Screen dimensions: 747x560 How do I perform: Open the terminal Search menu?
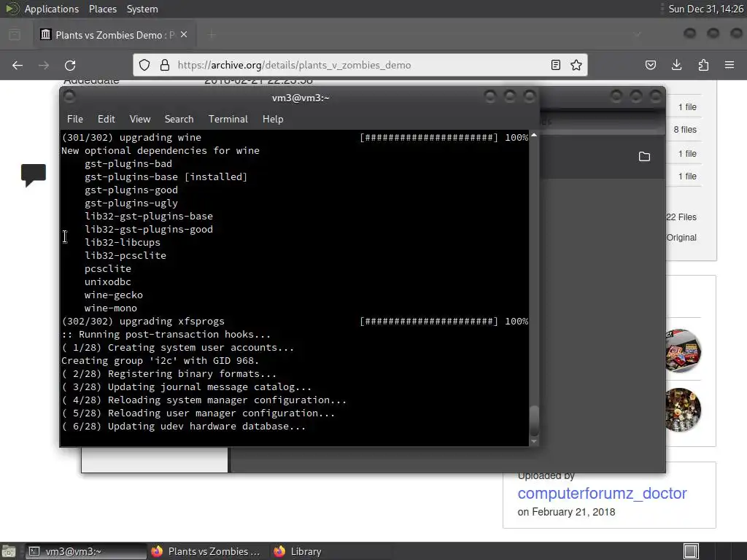(x=179, y=119)
